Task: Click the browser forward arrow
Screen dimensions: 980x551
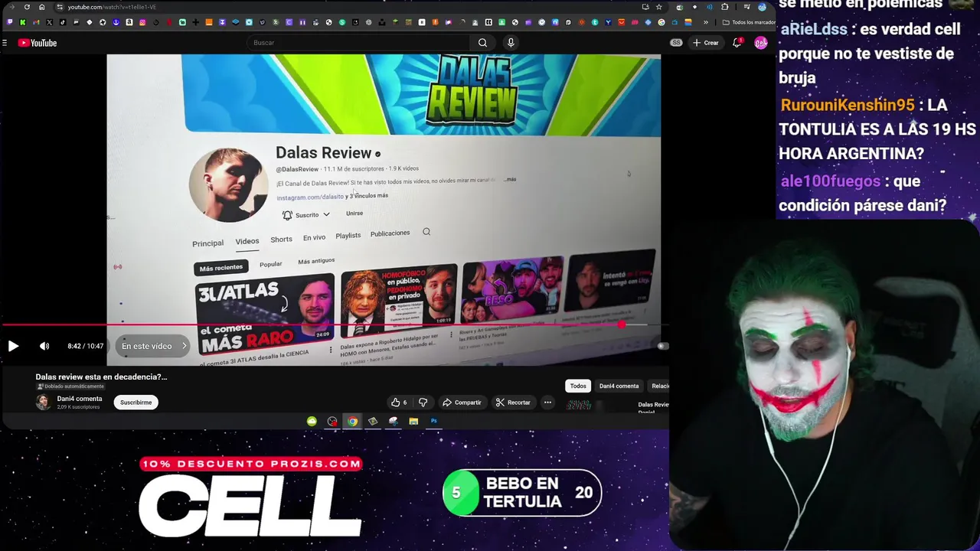Action: 11,7
